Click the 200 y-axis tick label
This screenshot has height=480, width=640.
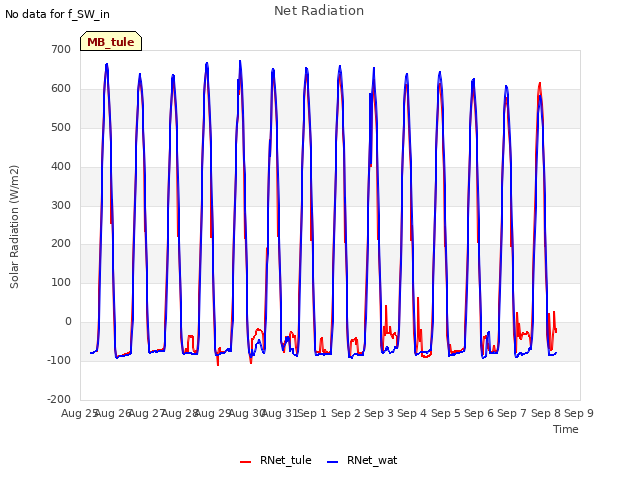(x=61, y=244)
